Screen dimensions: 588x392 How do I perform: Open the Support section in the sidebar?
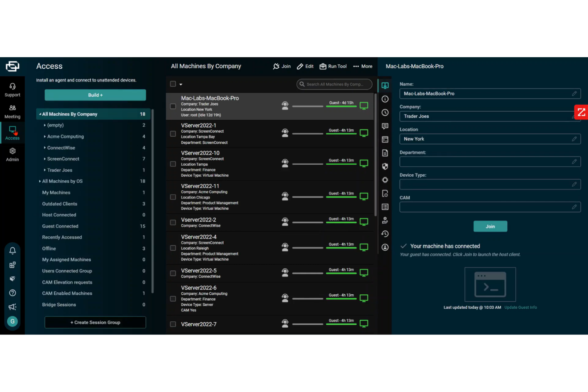12,89
